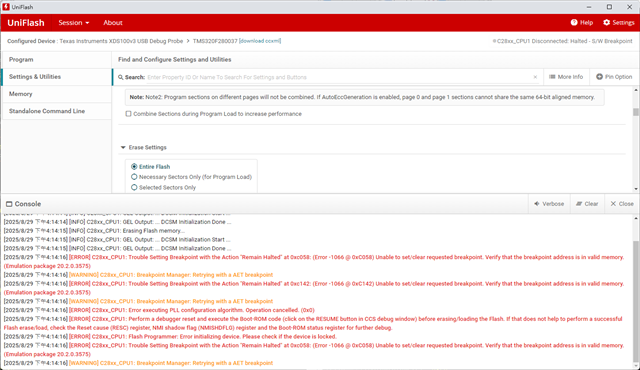Screen dimensions: 640x370
Task: Click the More Info list icon
Action: point(552,77)
